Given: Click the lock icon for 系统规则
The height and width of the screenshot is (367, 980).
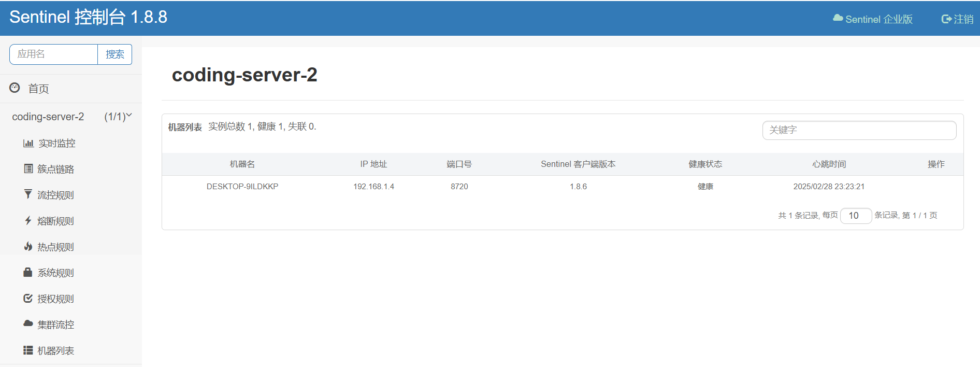Looking at the screenshot, I should (28, 272).
